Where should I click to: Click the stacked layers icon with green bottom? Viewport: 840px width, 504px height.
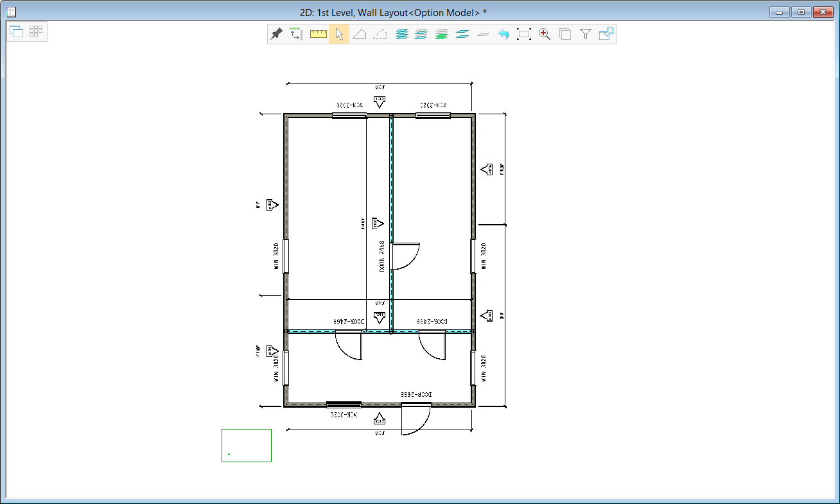click(x=441, y=34)
